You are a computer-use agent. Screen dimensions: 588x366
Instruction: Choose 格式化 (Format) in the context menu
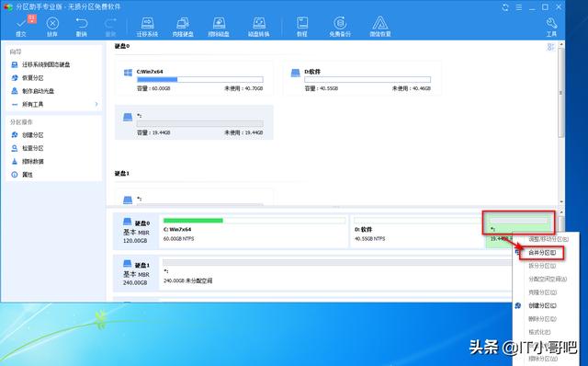[x=539, y=332]
